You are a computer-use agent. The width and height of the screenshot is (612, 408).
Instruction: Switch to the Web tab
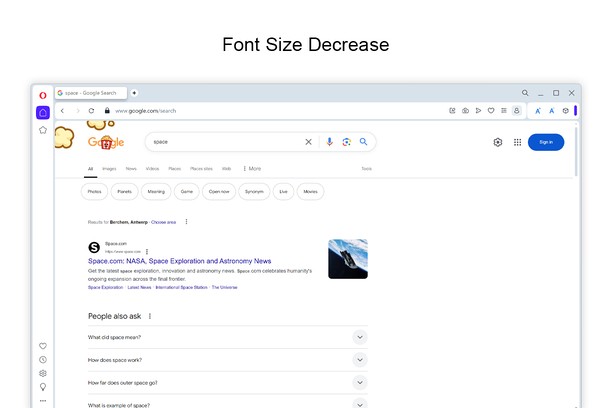click(x=226, y=169)
